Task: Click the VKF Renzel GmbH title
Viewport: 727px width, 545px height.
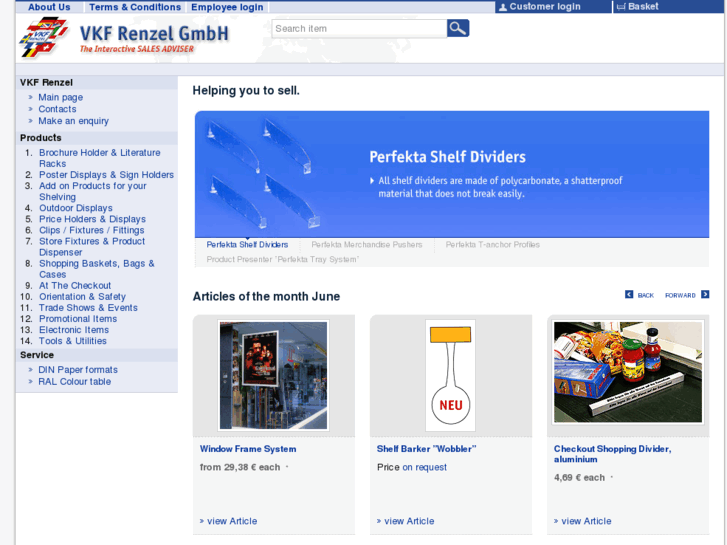Action: (154, 33)
